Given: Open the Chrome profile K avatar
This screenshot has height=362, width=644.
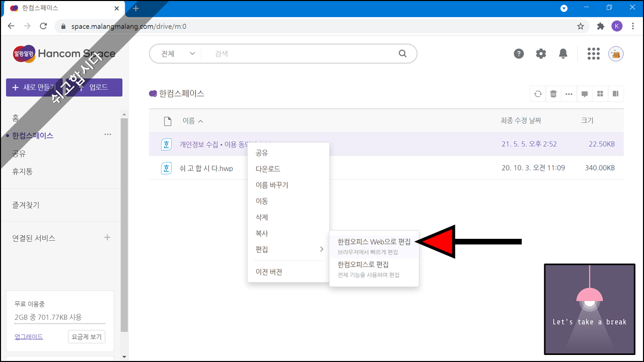Looking at the screenshot, I should [x=617, y=26].
